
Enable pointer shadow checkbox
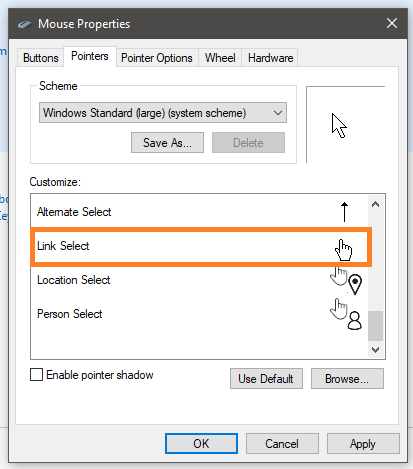tap(36, 374)
